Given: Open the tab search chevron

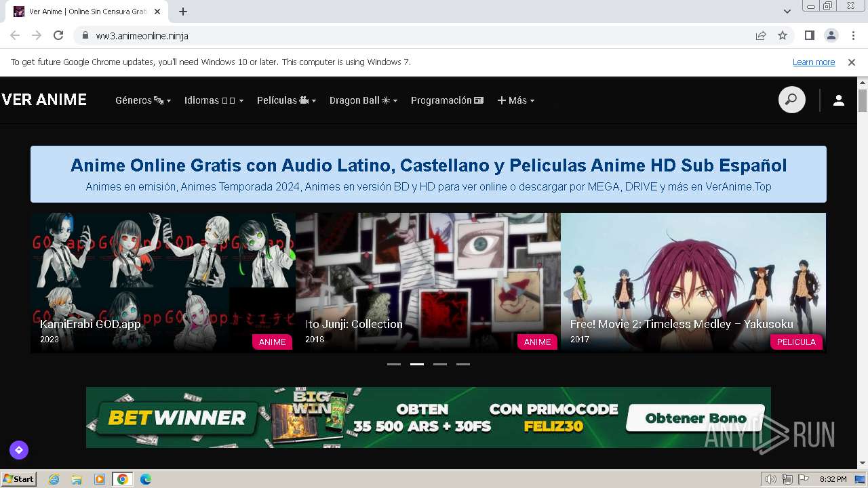Looking at the screenshot, I should tap(787, 12).
